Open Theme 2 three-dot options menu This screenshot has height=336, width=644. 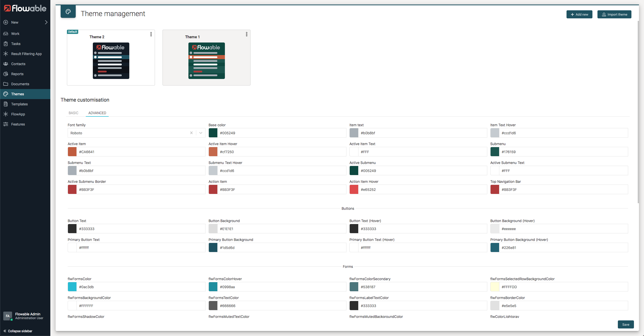(x=151, y=34)
